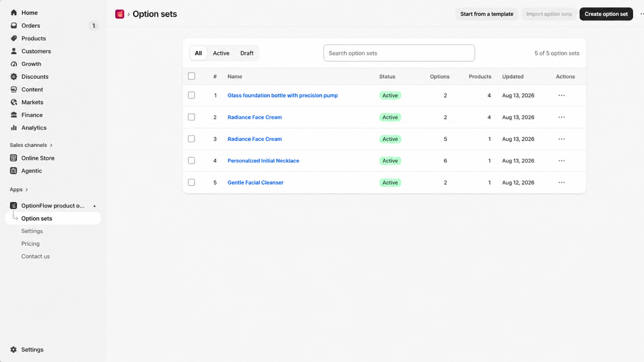The width and height of the screenshot is (644, 362).
Task: Click Create option set button
Action: pyautogui.click(x=606, y=14)
